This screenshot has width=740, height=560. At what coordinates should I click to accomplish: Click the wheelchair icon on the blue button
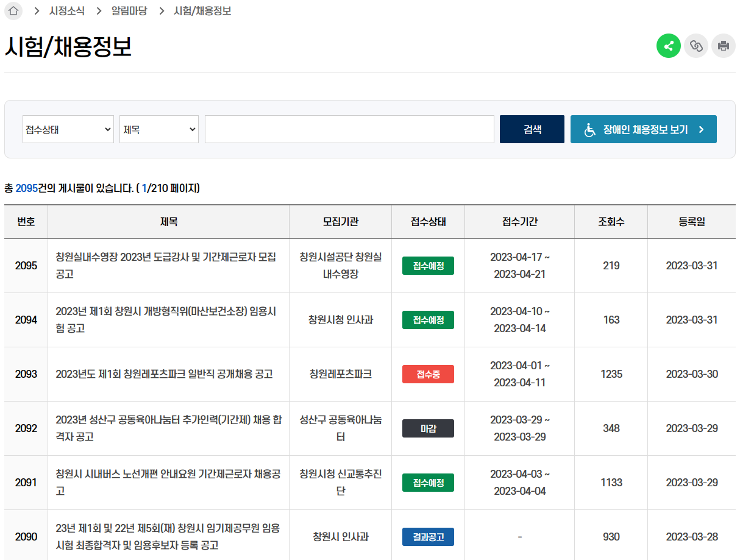[x=590, y=130]
